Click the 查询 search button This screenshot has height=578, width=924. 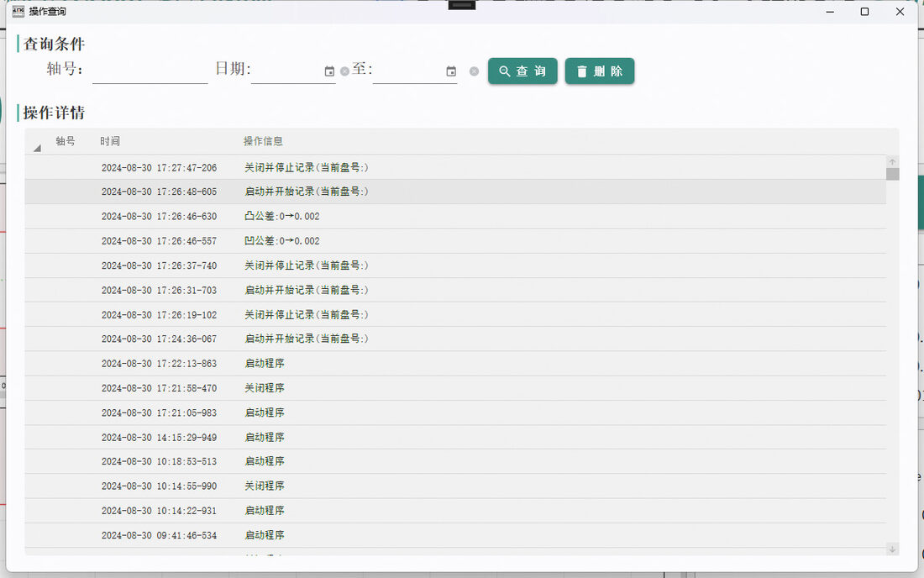pos(522,71)
